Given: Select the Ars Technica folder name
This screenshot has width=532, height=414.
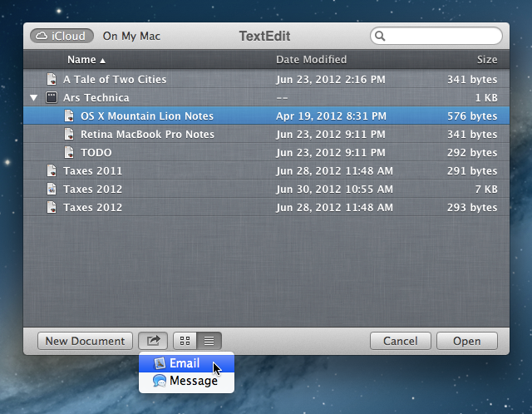Looking at the screenshot, I should (96, 98).
